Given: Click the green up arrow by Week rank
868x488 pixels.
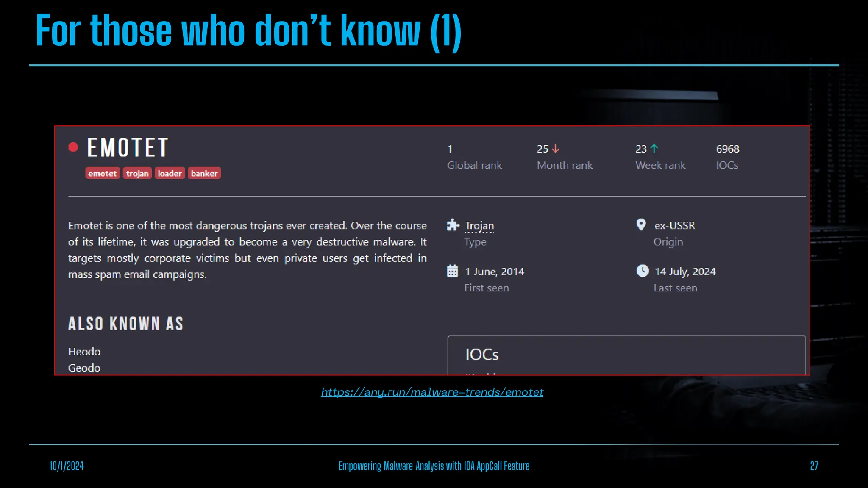Looking at the screenshot, I should [x=654, y=149].
